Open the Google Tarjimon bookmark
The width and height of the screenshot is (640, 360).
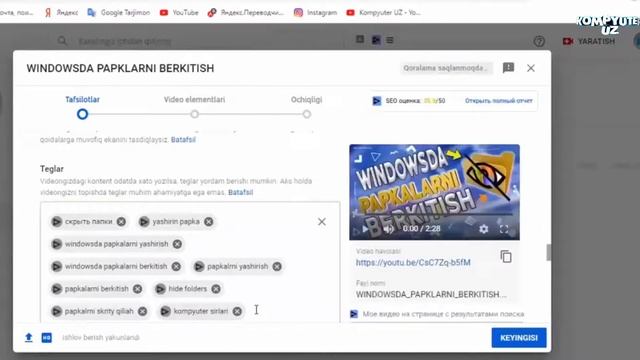119,13
